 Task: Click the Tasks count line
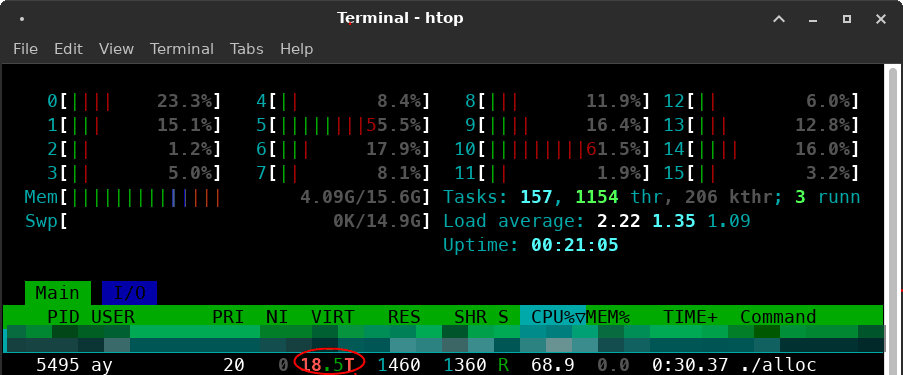651,197
